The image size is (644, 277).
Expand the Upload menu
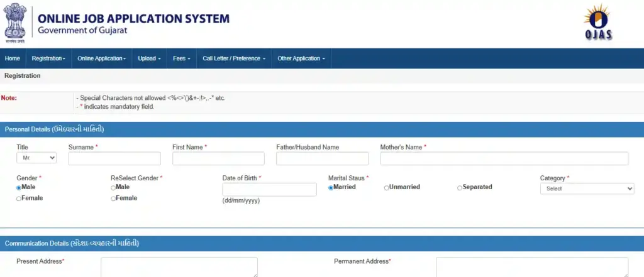[x=149, y=58]
